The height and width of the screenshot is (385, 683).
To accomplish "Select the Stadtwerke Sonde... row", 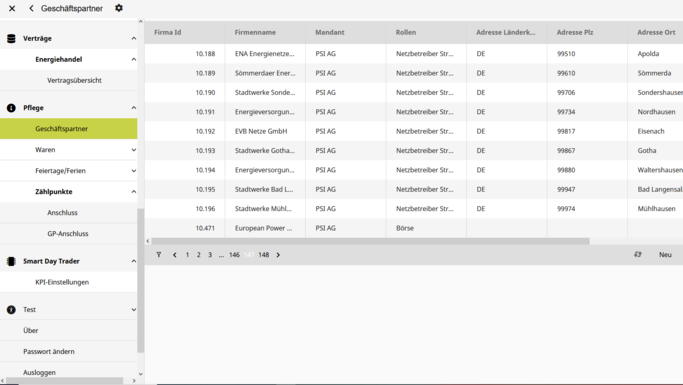I will click(414, 92).
